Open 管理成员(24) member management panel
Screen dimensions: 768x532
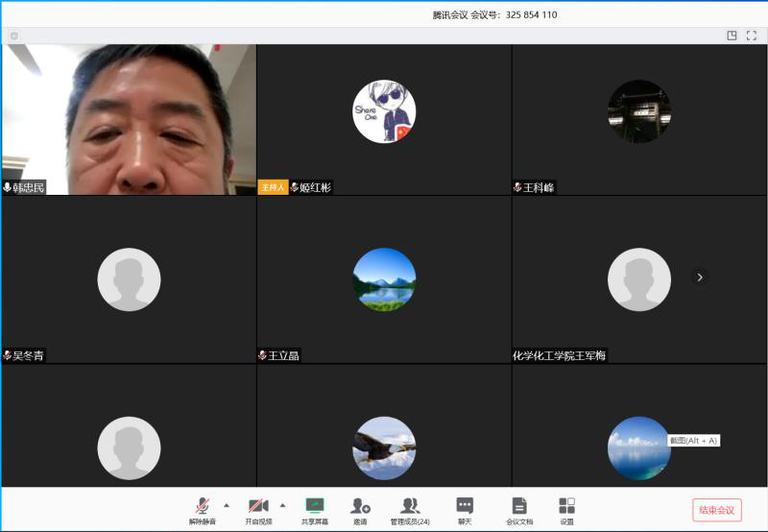[410, 509]
